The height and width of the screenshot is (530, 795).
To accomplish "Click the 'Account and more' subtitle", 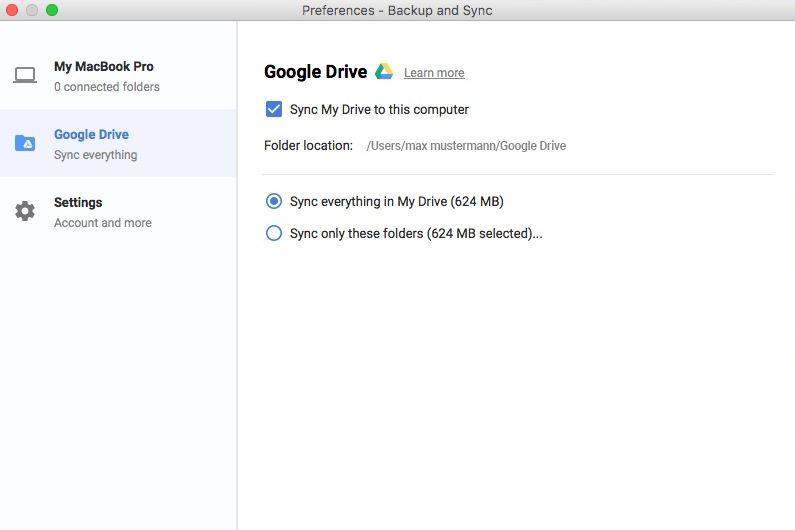I will [103, 223].
